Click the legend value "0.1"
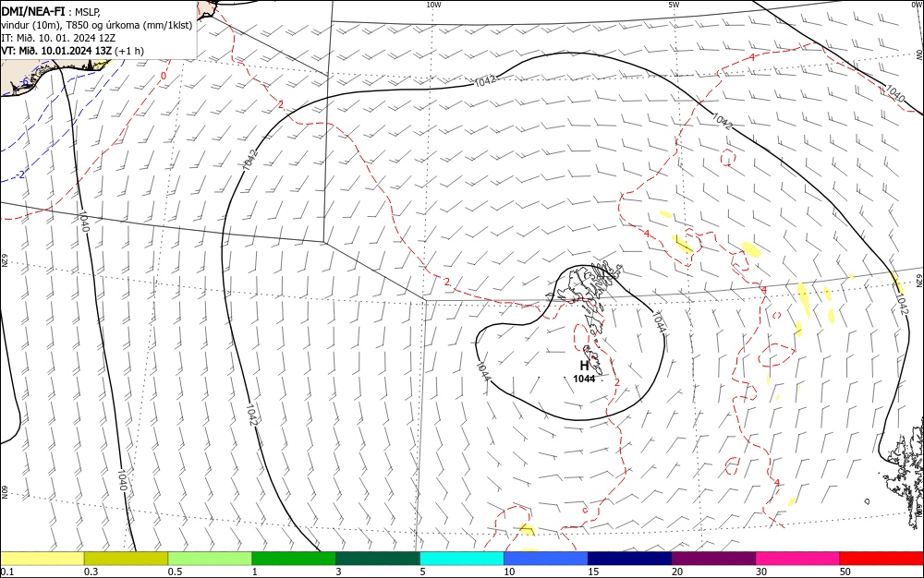Image resolution: width=924 pixels, height=578 pixels. (x=7, y=572)
